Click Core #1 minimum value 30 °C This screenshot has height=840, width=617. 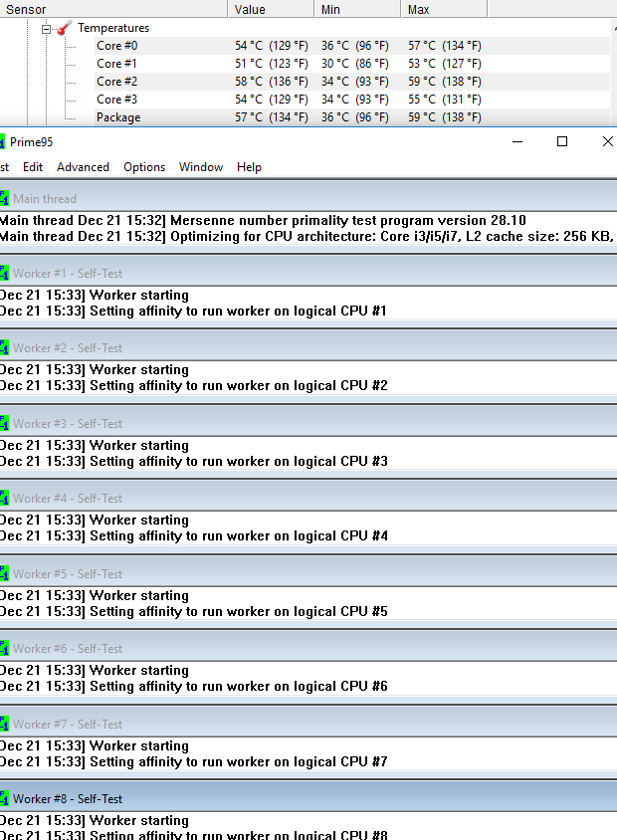pyautogui.click(x=355, y=64)
